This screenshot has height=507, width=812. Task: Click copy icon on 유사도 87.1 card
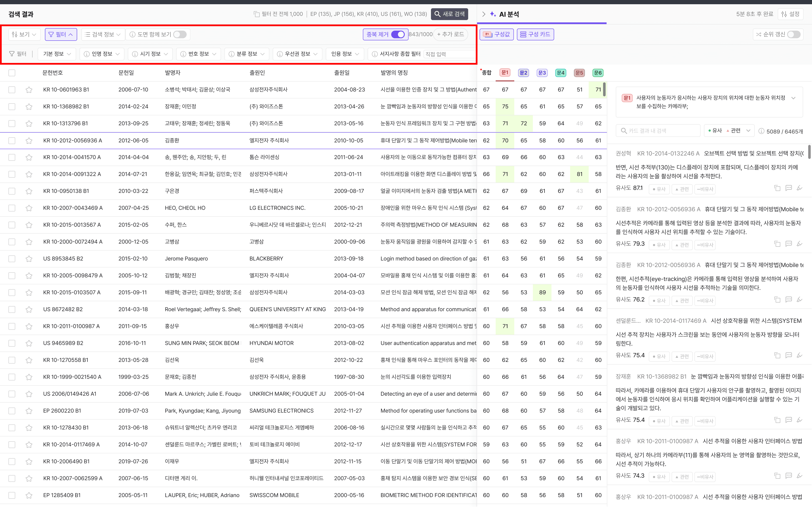[x=777, y=188]
